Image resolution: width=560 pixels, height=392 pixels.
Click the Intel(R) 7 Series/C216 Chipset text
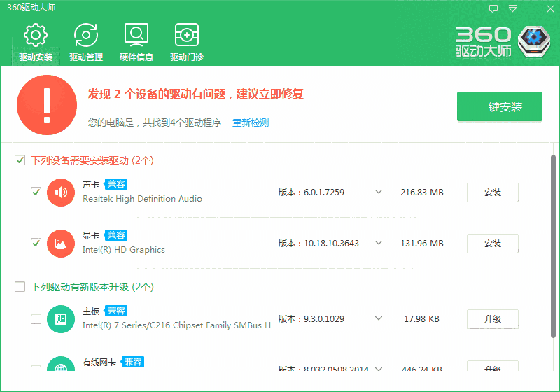point(176,325)
